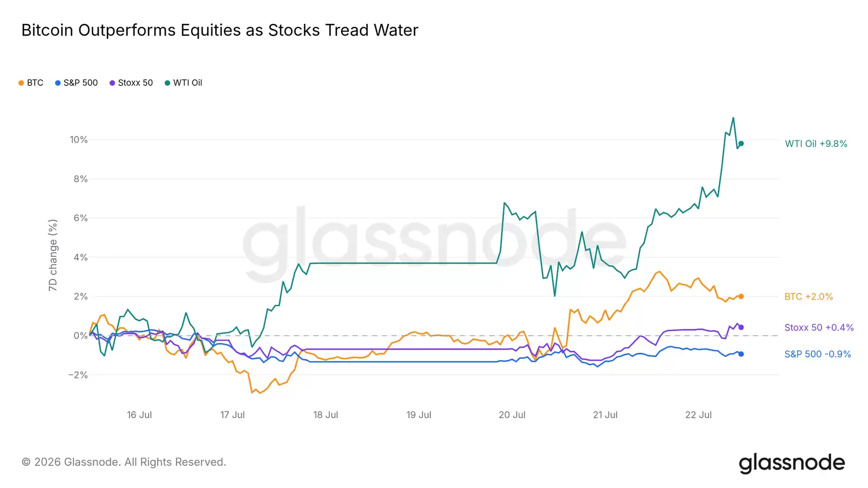Click the S&P 500 line endpoint marker

741,354
